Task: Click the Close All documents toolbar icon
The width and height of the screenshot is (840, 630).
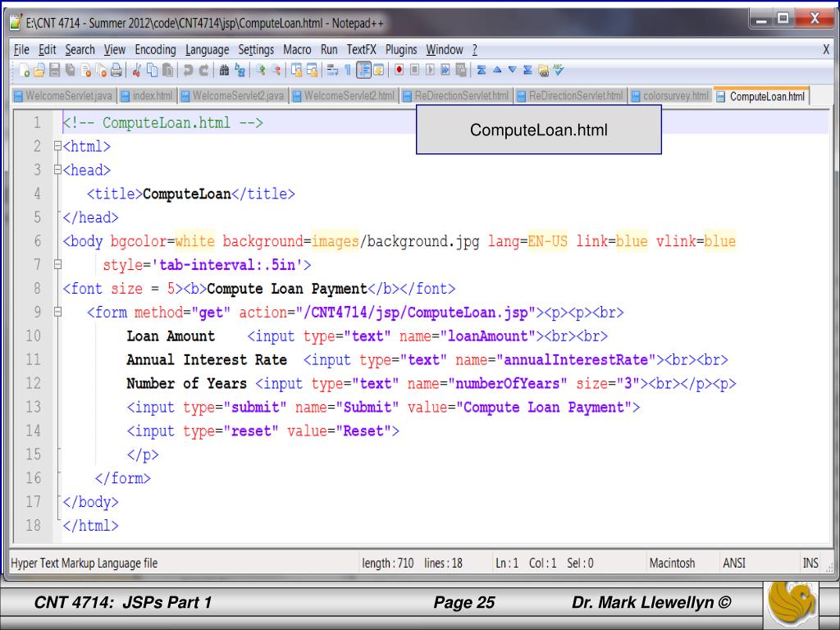Action: click(101, 71)
